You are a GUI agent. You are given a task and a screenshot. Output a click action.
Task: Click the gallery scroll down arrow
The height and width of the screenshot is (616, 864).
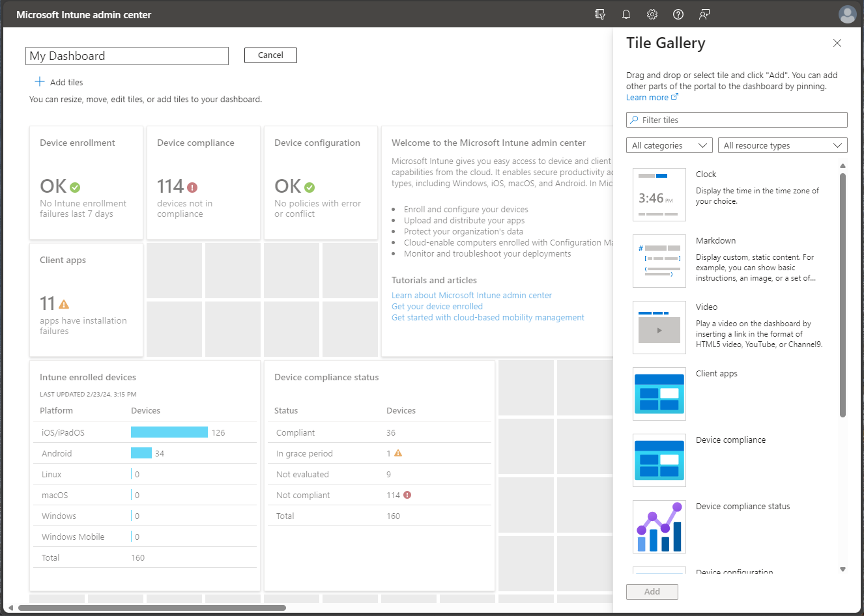[842, 569]
